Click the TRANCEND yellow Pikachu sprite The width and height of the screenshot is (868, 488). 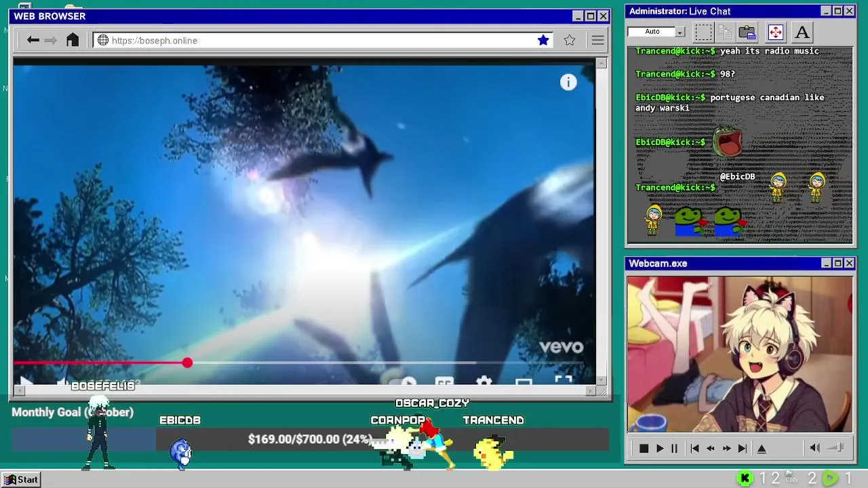pyautogui.click(x=494, y=452)
